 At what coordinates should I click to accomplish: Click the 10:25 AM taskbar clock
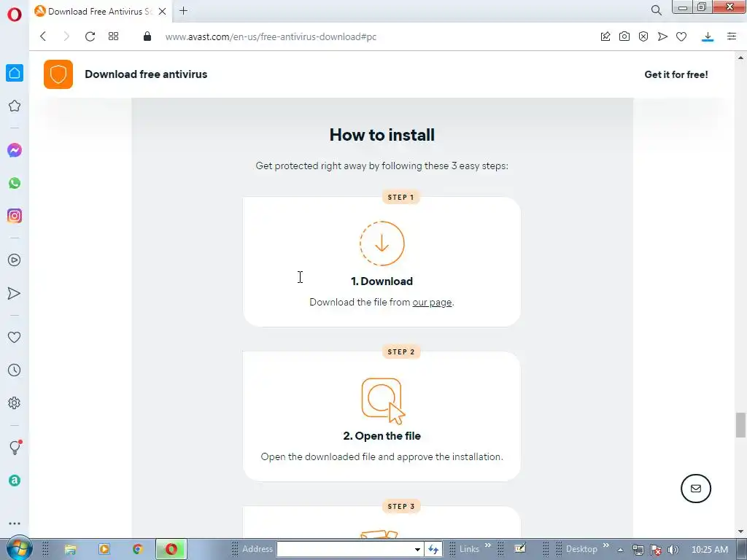point(710,550)
